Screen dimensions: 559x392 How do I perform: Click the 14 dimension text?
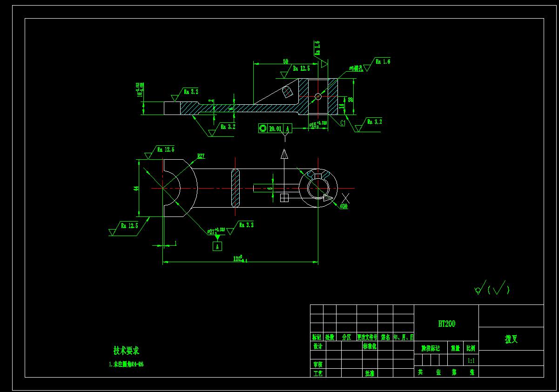tap(342, 107)
